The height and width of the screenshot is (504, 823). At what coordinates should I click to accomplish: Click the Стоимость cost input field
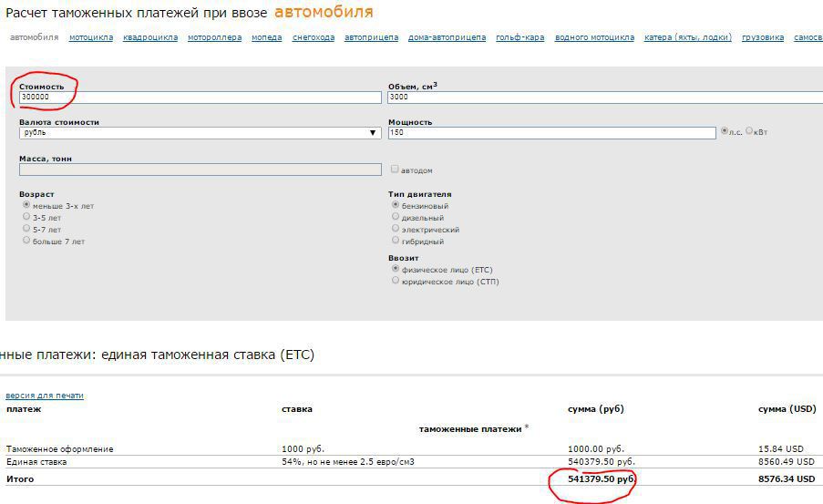point(200,97)
